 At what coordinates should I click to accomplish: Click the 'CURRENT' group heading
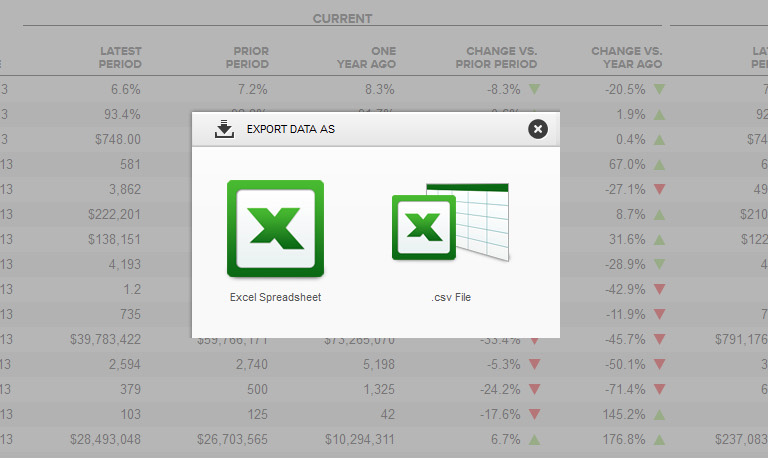342,19
